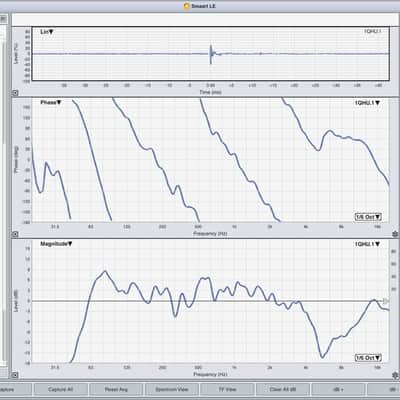This screenshot has width=400, height=400.
Task: Open the trace selector dropdown on the Magnitude graph
Action: pos(367,244)
